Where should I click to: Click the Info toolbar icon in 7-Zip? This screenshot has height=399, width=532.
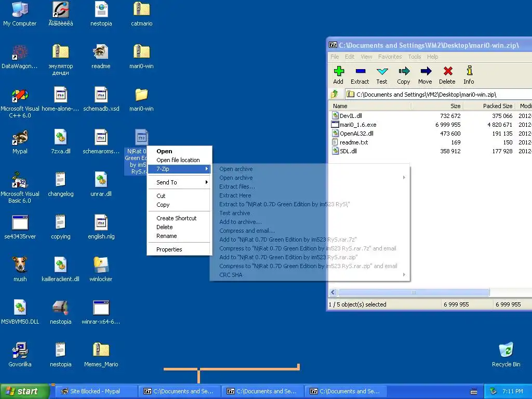coord(469,75)
